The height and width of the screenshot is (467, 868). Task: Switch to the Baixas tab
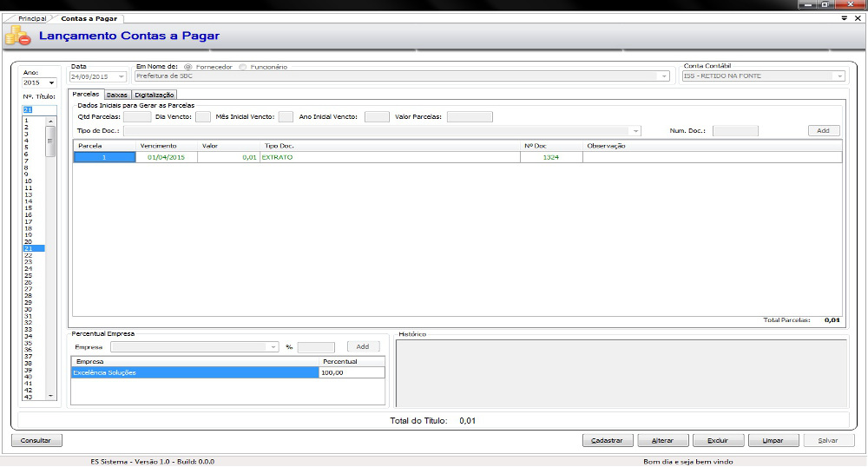click(117, 95)
